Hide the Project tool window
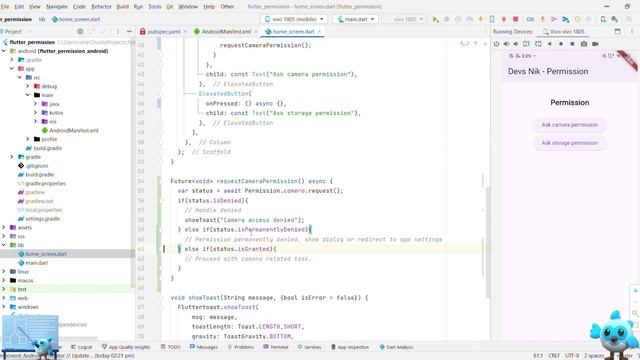The image size is (640, 360). pyautogui.click(x=129, y=31)
